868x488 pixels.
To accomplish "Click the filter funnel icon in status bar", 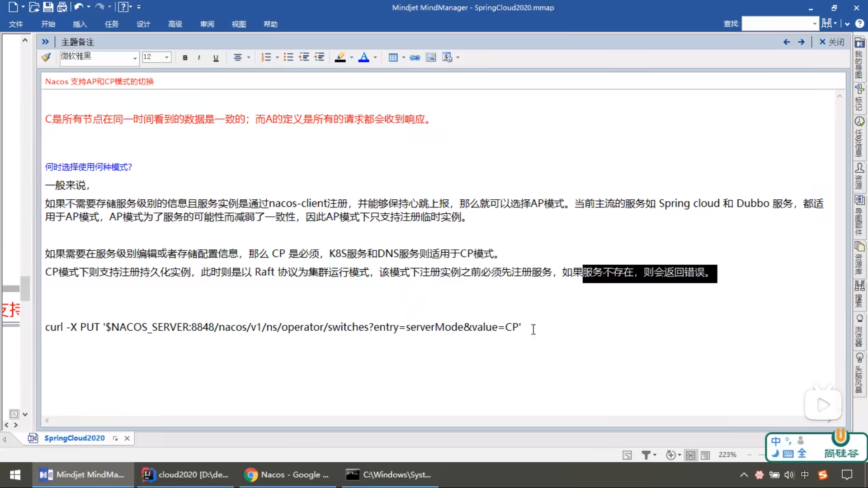I will 646,455.
